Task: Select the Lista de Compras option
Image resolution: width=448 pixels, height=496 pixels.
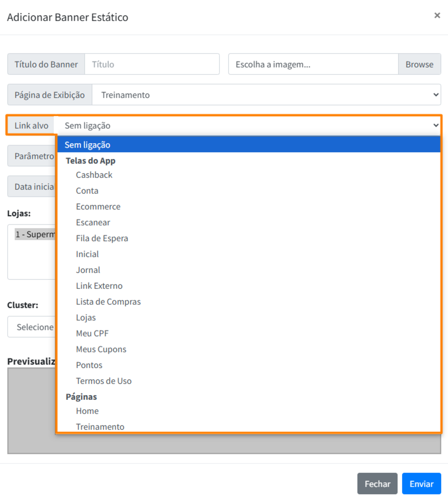Action: pos(108,302)
